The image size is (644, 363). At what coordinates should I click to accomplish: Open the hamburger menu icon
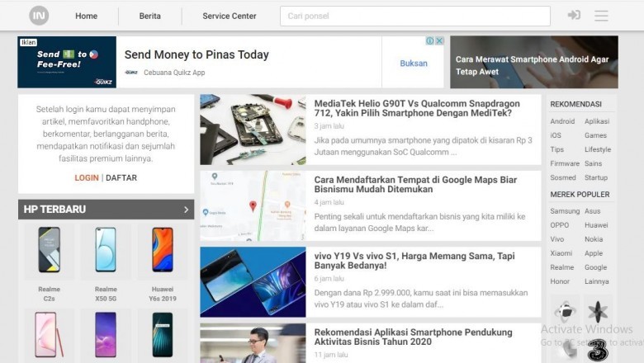(601, 16)
